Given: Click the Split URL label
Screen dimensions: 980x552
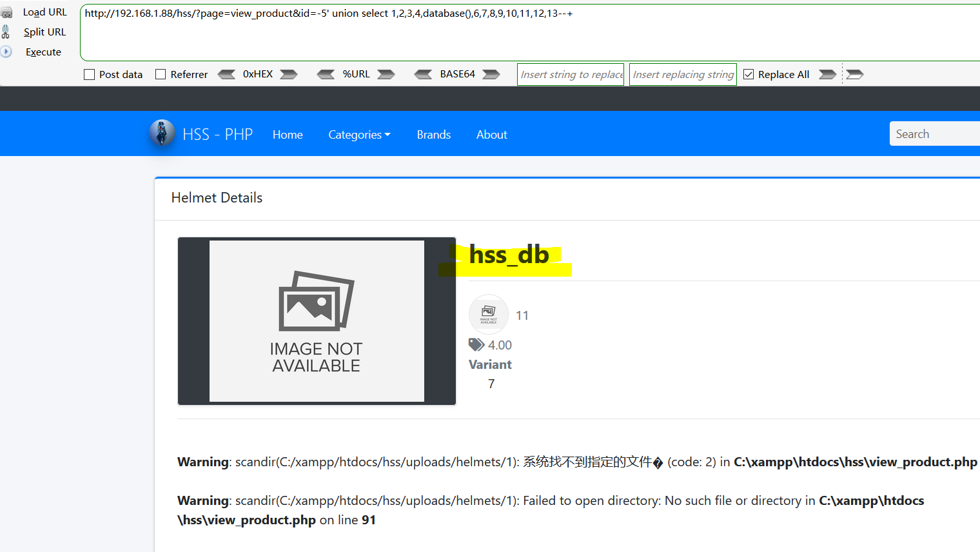Looking at the screenshot, I should [x=44, y=32].
